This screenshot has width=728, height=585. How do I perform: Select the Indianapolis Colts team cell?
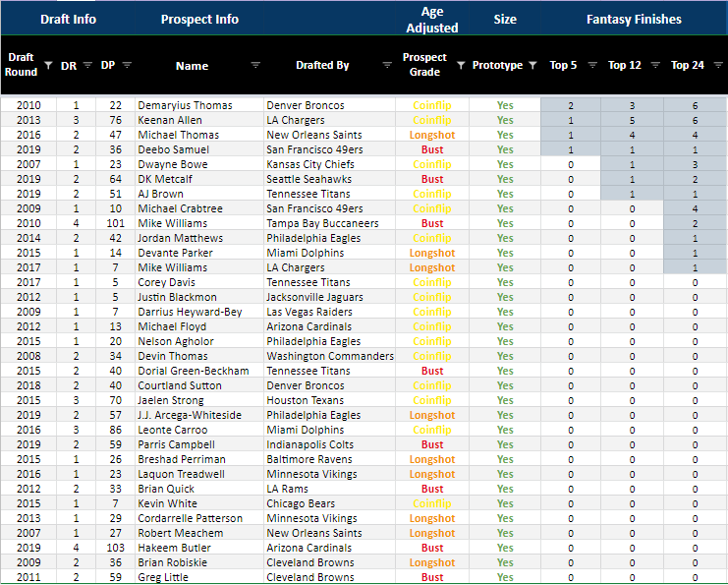[330, 444]
